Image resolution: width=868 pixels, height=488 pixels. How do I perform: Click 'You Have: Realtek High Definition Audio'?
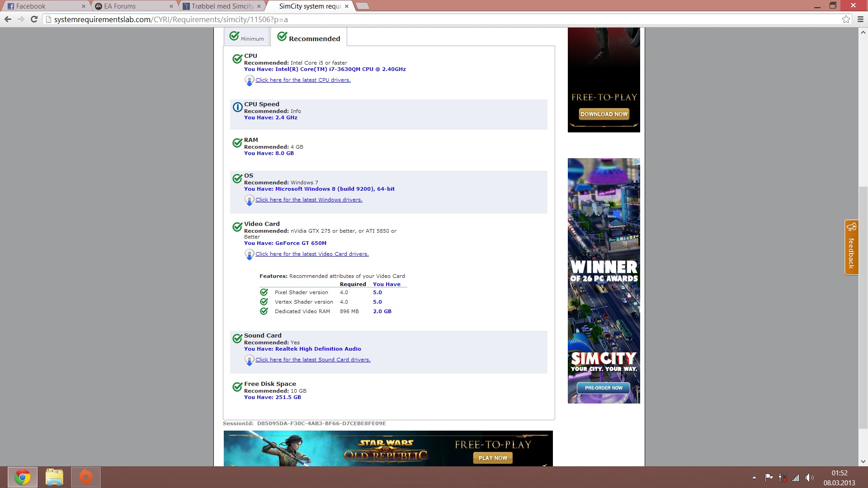coord(302,349)
